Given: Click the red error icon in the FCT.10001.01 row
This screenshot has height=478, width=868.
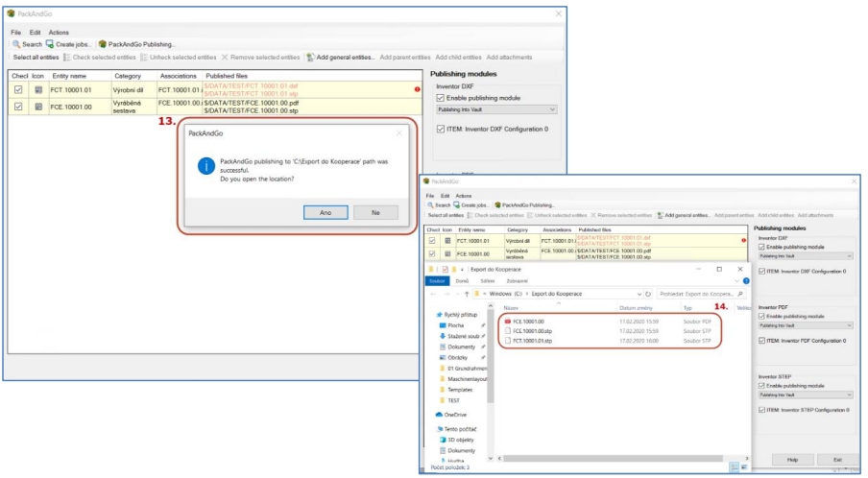Looking at the screenshot, I should [x=418, y=89].
